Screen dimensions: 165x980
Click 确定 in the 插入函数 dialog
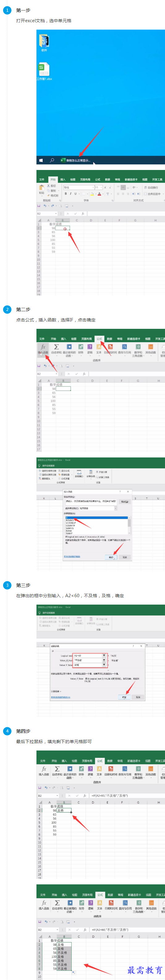point(111,557)
